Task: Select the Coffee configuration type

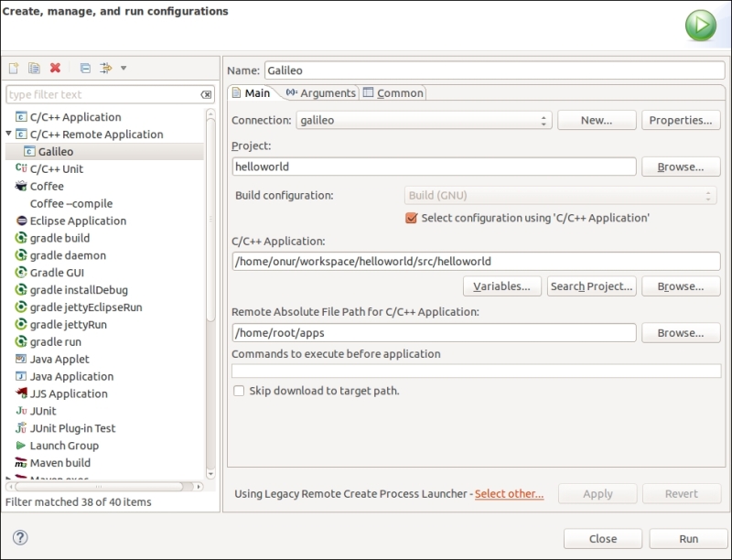Action: [x=47, y=186]
